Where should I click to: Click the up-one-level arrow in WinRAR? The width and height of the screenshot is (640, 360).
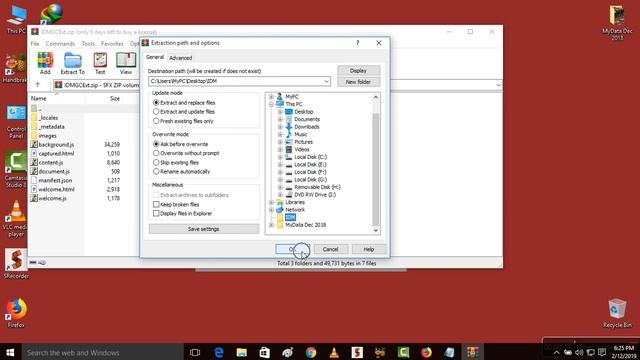point(38,85)
